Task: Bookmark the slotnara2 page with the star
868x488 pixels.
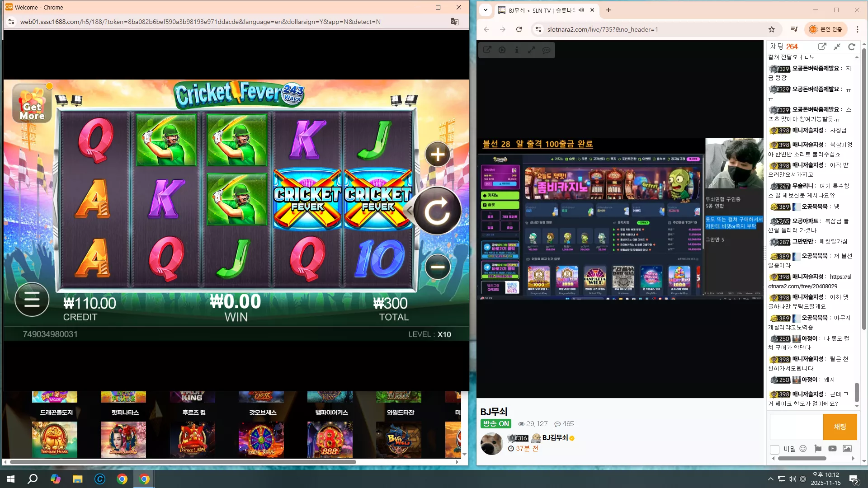Action: pos(772,29)
